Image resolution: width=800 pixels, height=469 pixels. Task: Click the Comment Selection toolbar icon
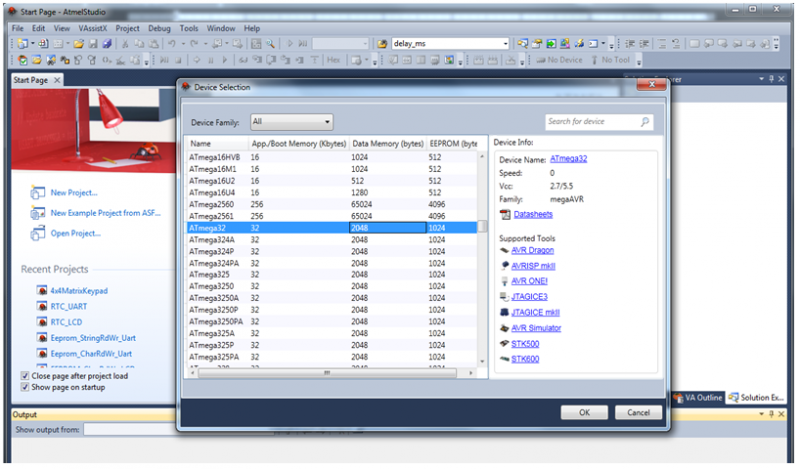662,44
